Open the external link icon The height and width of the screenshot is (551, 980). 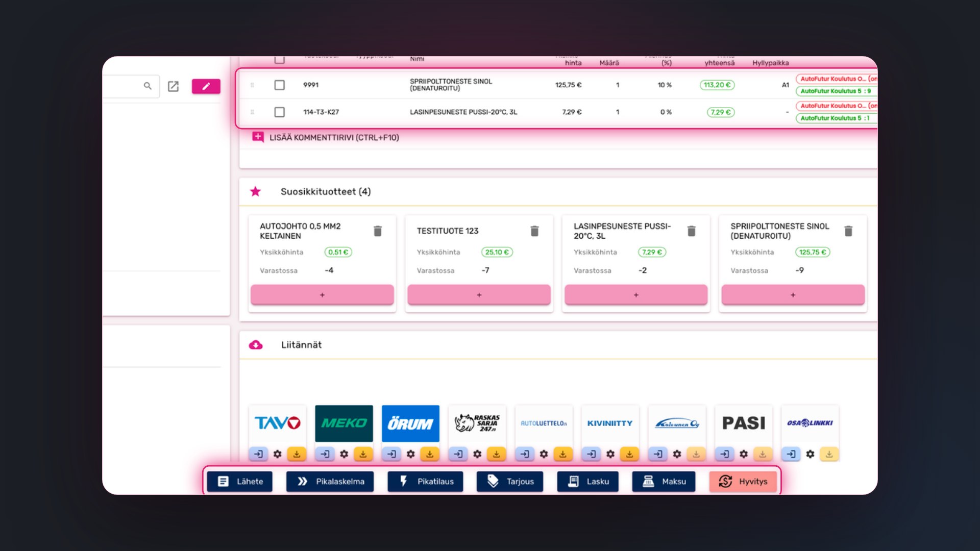point(173,86)
